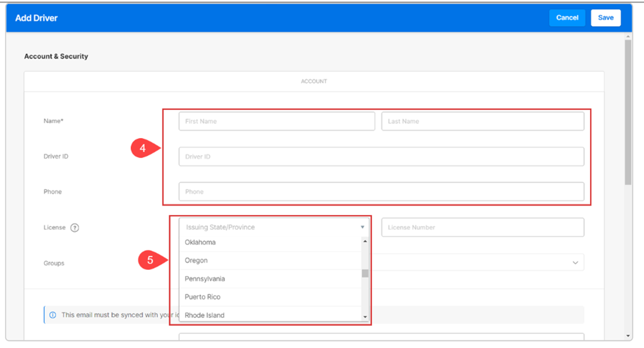Click the License label
644x348 pixels.
(55, 228)
